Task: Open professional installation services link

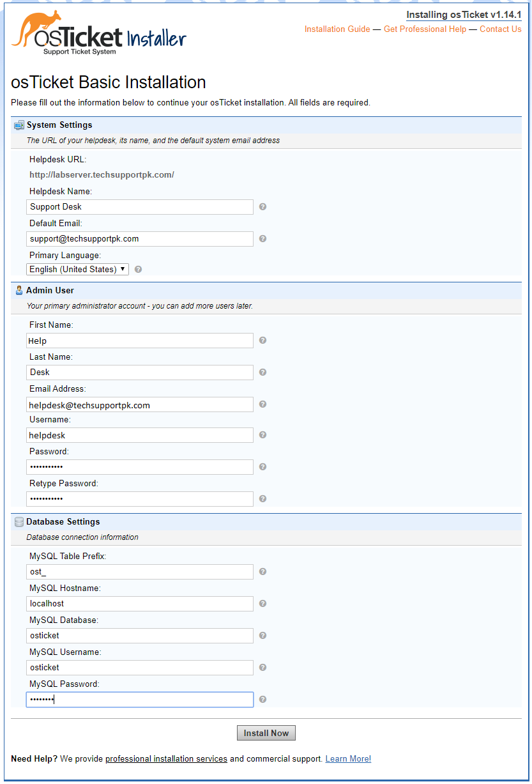Action: (166, 759)
